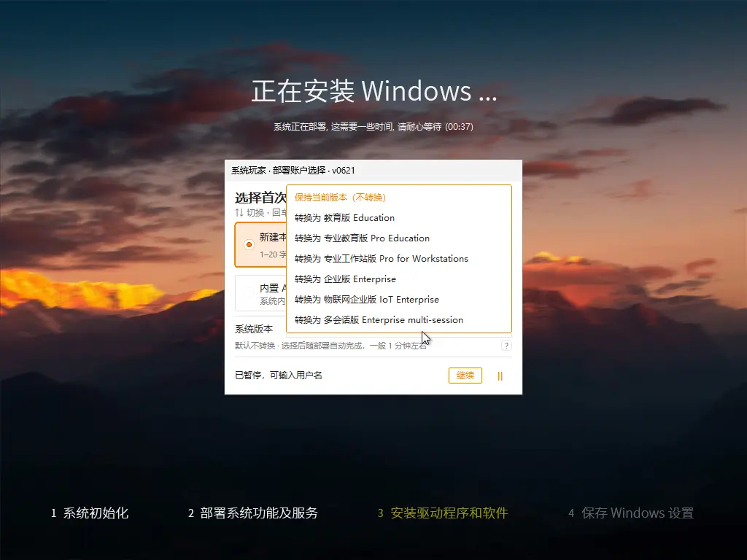Screen dimensions: 747x560
Task: Click step 1 系统初始化
Action: (x=90, y=513)
